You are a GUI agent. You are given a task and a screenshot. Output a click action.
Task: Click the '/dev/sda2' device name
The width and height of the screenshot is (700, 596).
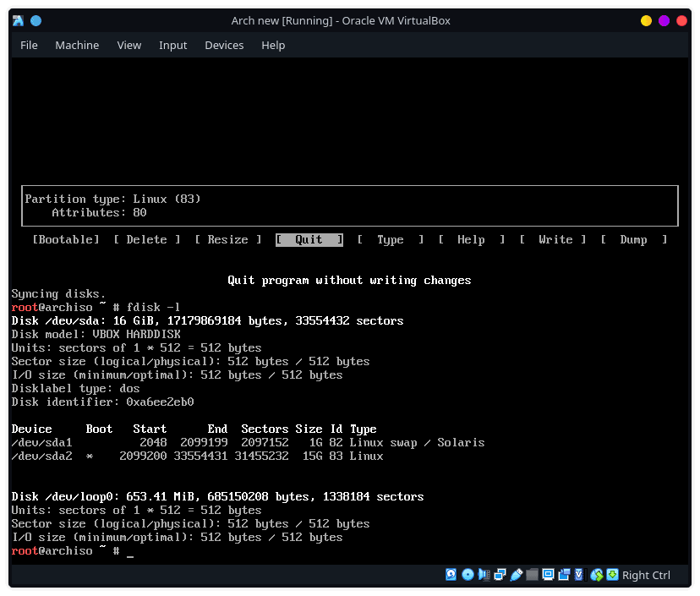(x=42, y=456)
